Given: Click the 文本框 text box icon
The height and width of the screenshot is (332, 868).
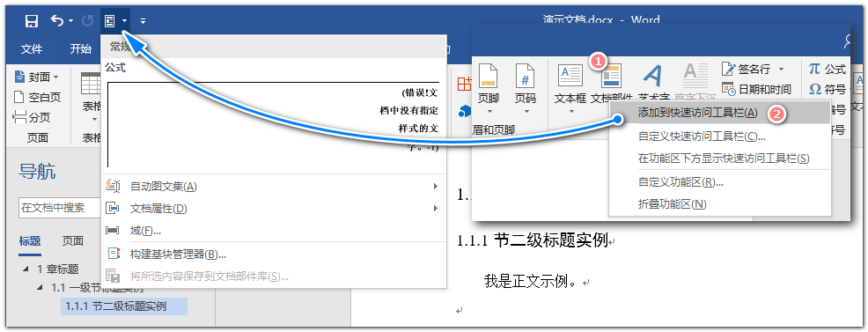Looking at the screenshot, I should point(570,76).
